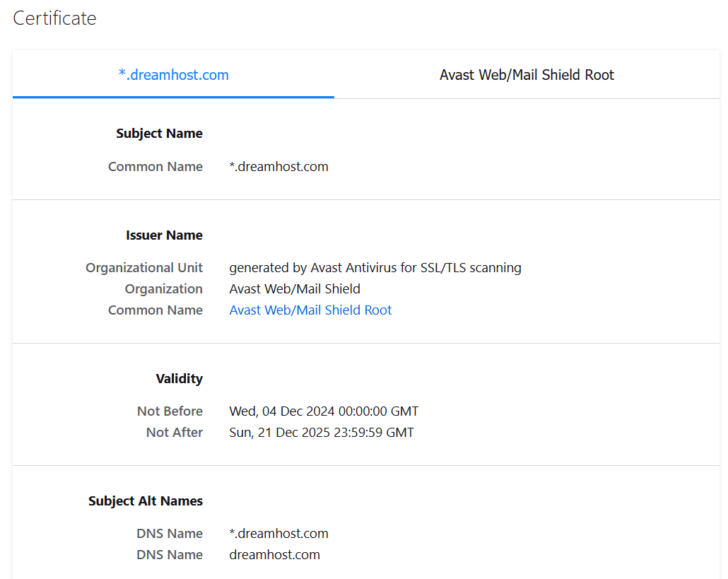Open the Avast Web/Mail Shield Root tab

tap(527, 75)
